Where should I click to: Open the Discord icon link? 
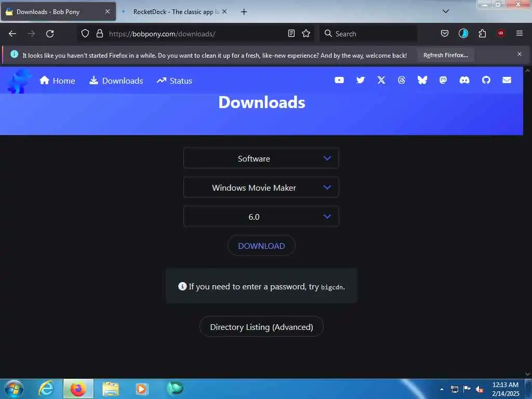464,80
